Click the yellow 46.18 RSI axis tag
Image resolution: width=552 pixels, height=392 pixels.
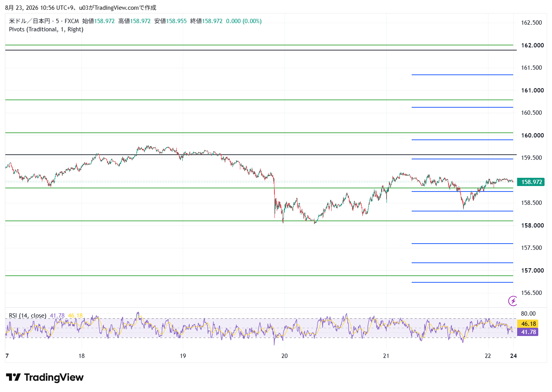click(528, 324)
